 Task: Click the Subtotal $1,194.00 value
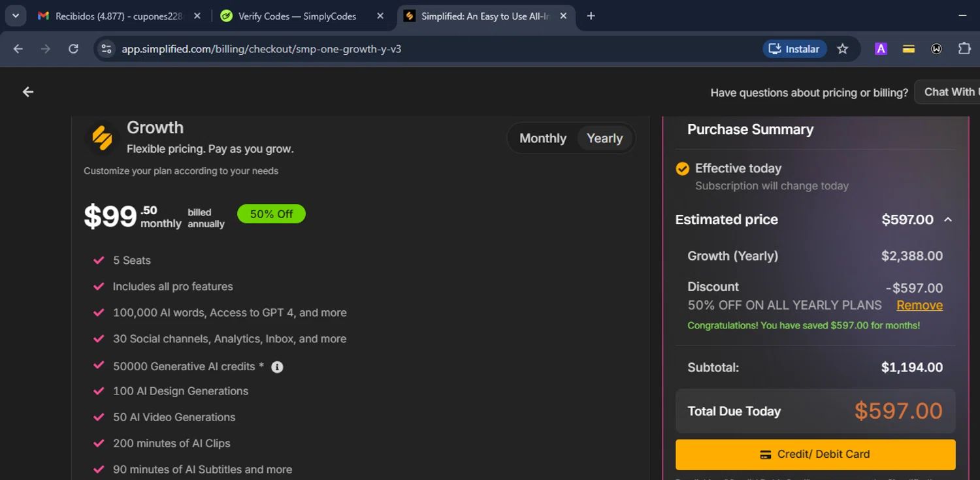pyautogui.click(x=912, y=367)
